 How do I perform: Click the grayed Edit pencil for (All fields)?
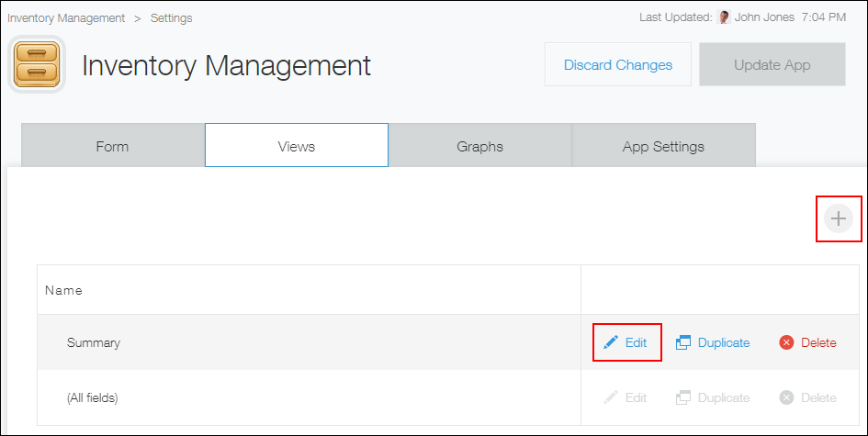tap(611, 397)
